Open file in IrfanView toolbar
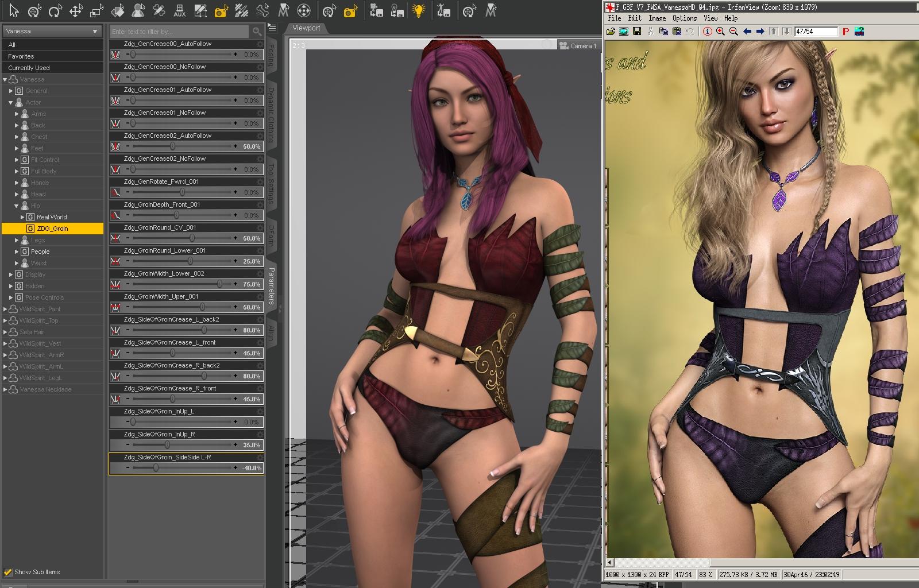919x588 pixels. [611, 32]
